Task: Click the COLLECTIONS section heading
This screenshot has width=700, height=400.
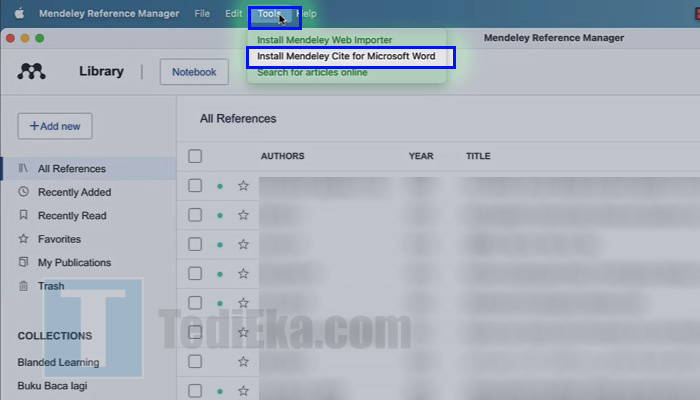Action: click(54, 336)
